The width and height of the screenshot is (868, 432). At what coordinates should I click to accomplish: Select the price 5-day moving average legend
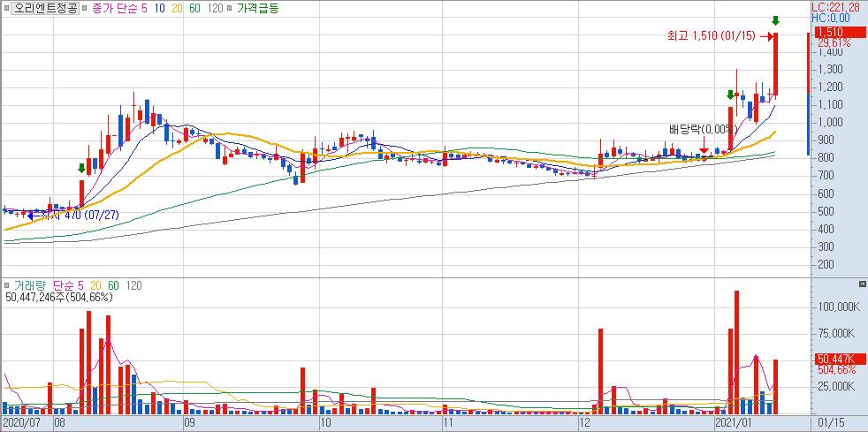(144, 8)
